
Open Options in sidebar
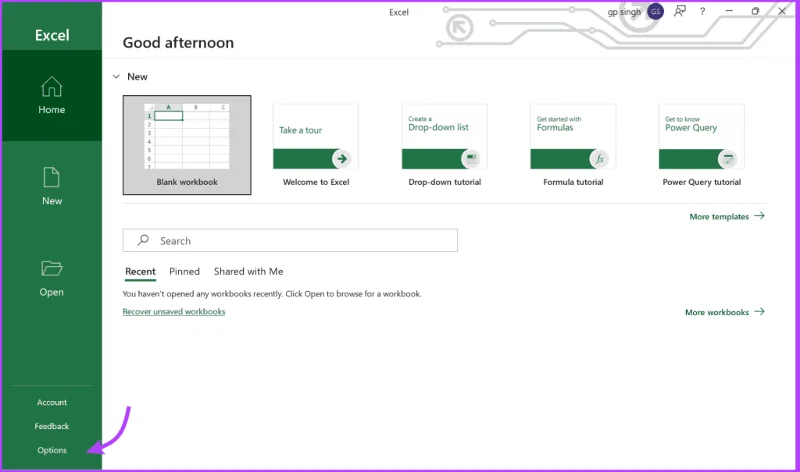click(x=52, y=450)
